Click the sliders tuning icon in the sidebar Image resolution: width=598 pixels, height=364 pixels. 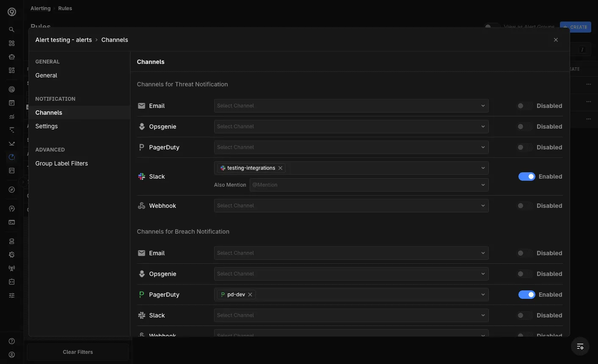[x=12, y=295]
